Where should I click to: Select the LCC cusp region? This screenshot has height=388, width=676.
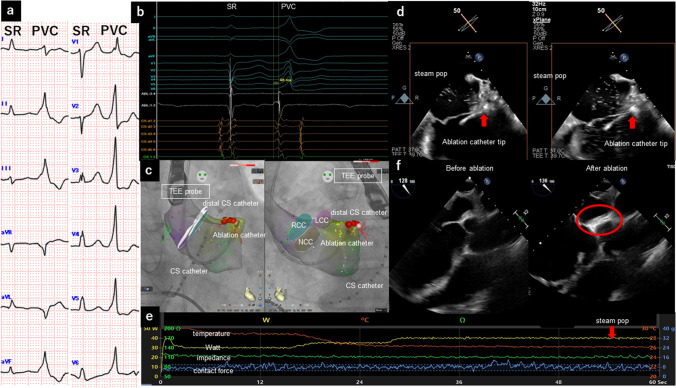point(322,219)
